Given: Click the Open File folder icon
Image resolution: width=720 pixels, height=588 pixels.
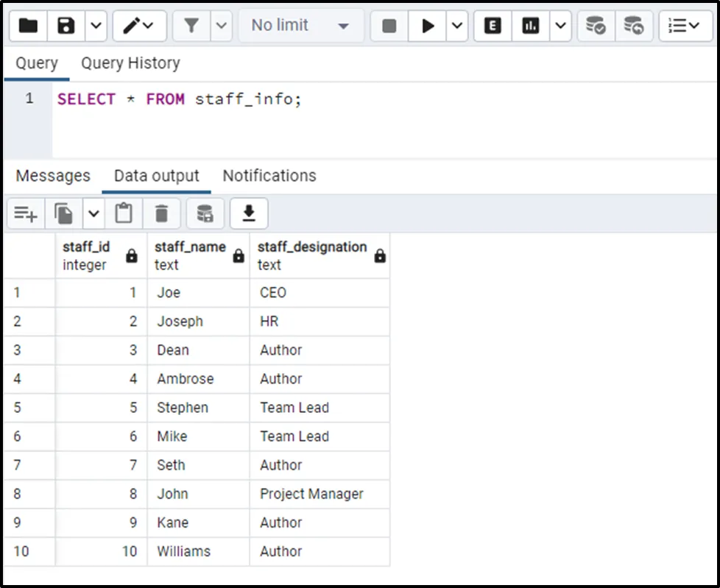Looking at the screenshot, I should (x=29, y=26).
